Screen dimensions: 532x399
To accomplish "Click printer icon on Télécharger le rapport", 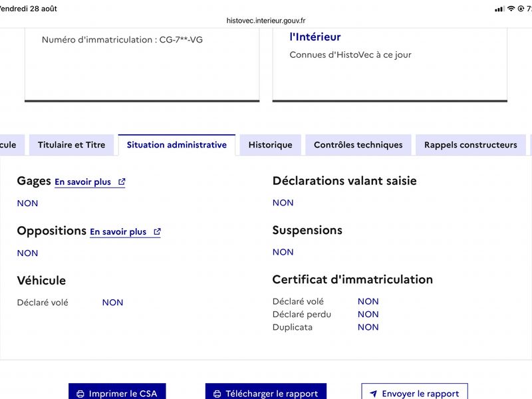I will click(217, 394).
